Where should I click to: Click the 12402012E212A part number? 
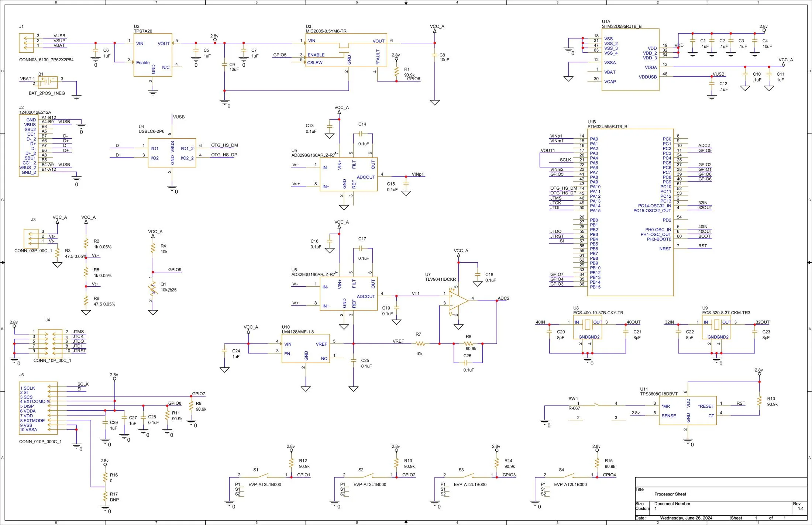click(x=35, y=113)
